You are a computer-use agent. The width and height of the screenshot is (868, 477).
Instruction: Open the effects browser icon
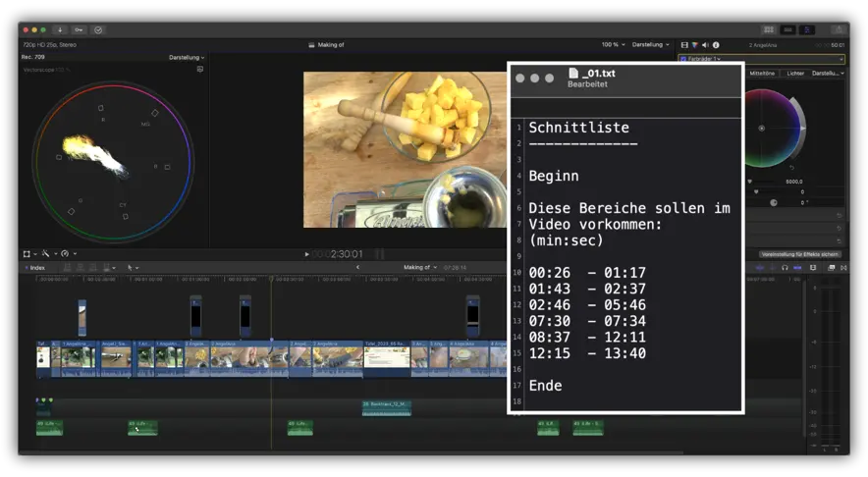(x=831, y=268)
